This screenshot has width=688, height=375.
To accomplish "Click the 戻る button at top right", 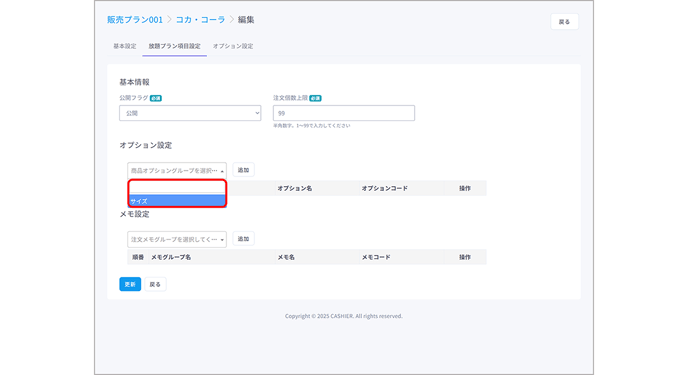I will [564, 22].
